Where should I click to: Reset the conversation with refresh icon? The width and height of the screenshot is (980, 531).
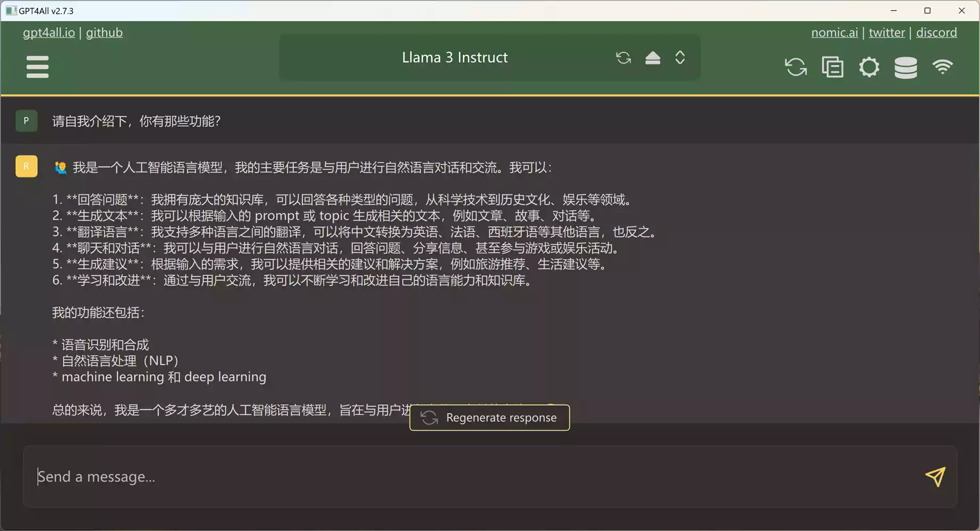pos(796,67)
